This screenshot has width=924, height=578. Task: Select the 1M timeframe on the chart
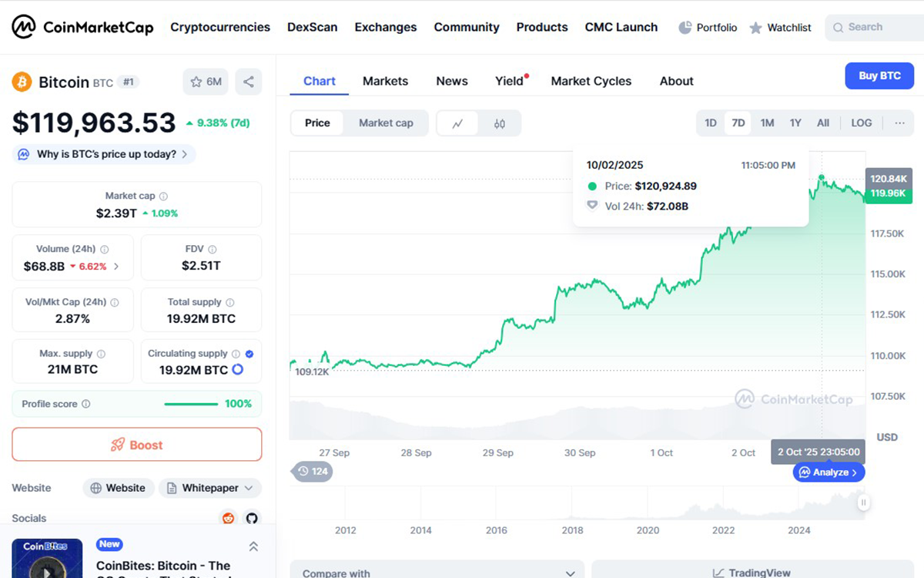coord(766,123)
